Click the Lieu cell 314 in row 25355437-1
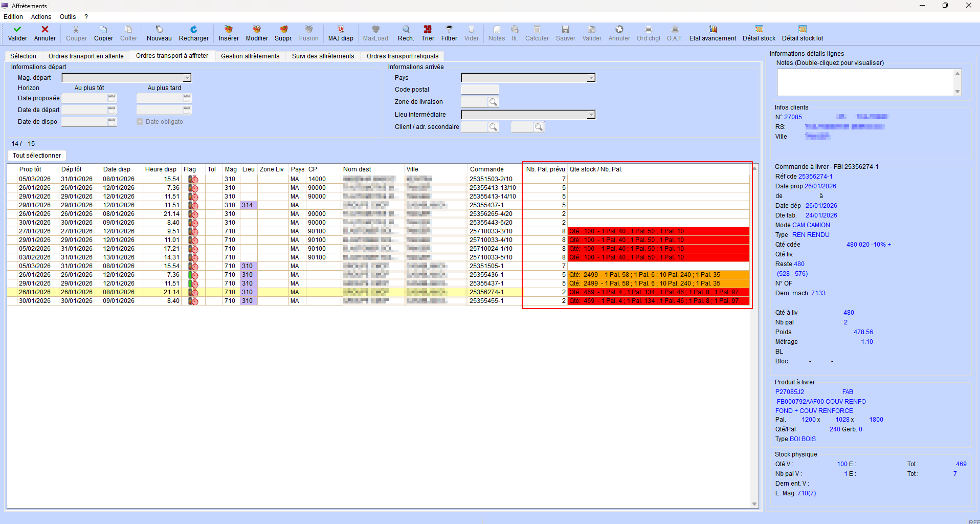The image size is (980, 524). coord(249,205)
